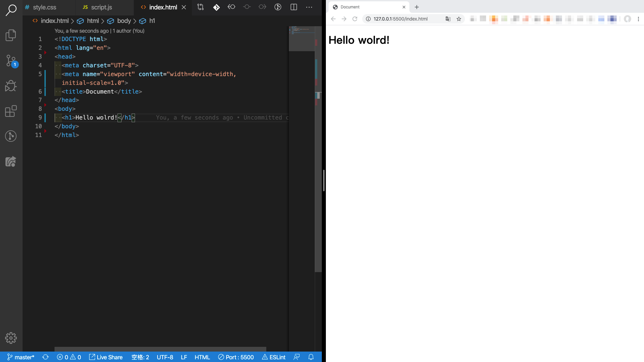The image size is (644, 362).
Task: Click index.html in the breadcrumb
Action: tap(55, 21)
